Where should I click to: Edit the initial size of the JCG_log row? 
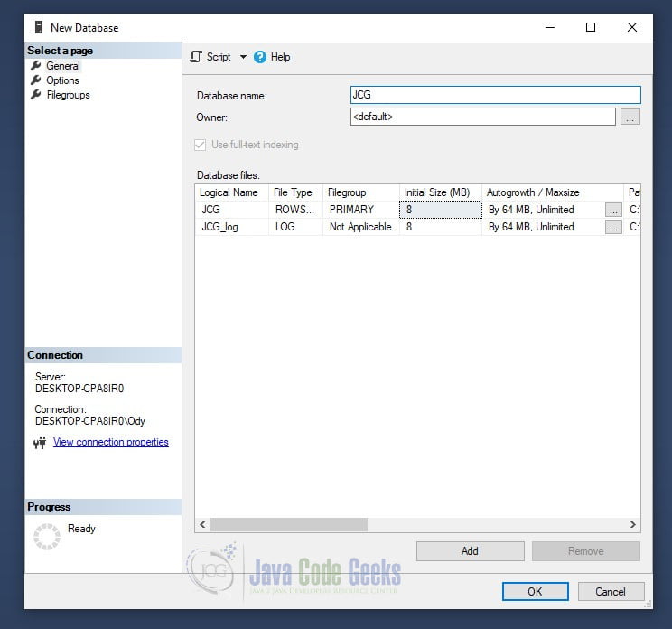click(441, 227)
